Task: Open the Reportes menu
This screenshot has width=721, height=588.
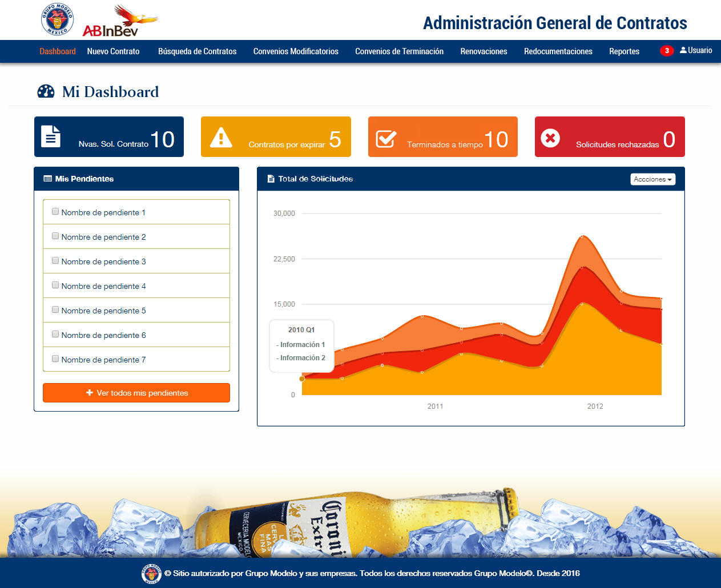Action: pyautogui.click(x=624, y=51)
